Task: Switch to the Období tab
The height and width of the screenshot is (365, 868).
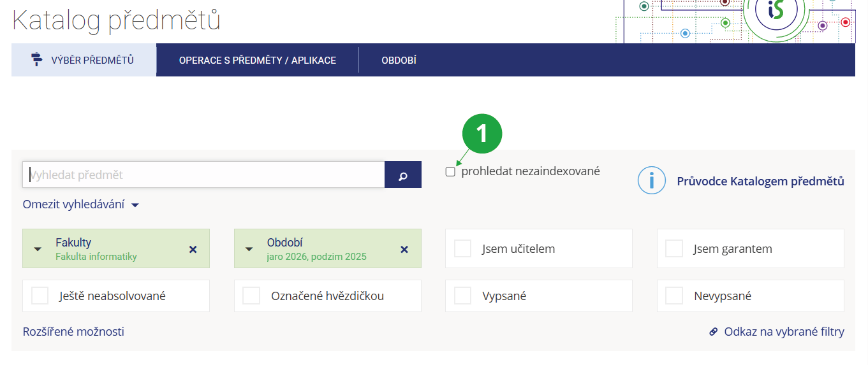Action: tap(399, 61)
